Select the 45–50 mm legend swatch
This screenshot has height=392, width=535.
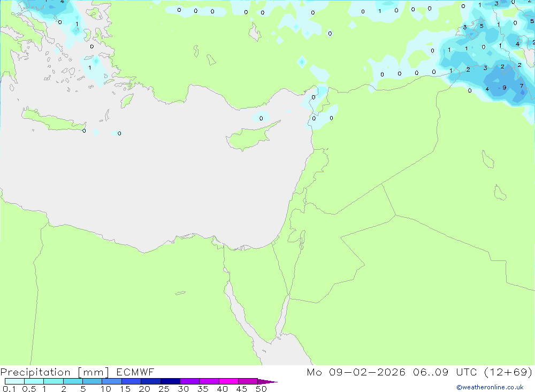click(248, 381)
